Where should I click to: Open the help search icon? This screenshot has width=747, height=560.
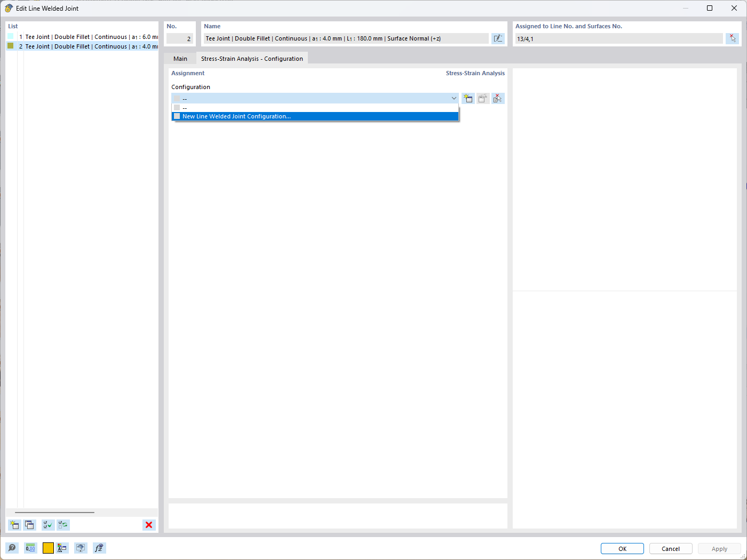[12, 548]
